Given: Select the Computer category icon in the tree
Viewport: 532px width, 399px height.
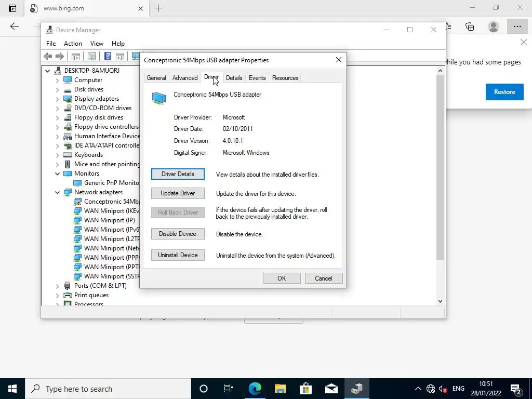Looking at the screenshot, I should coord(68,80).
